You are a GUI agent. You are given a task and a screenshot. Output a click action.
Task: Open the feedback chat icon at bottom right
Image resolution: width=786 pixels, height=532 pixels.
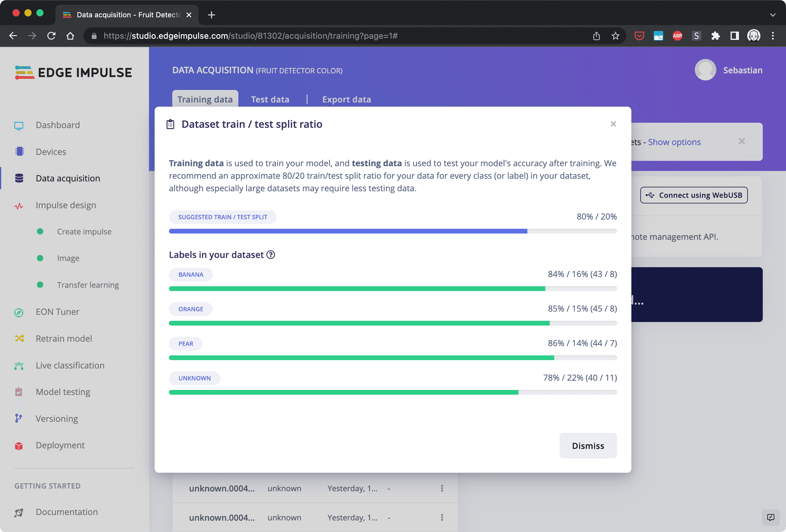coord(771,517)
